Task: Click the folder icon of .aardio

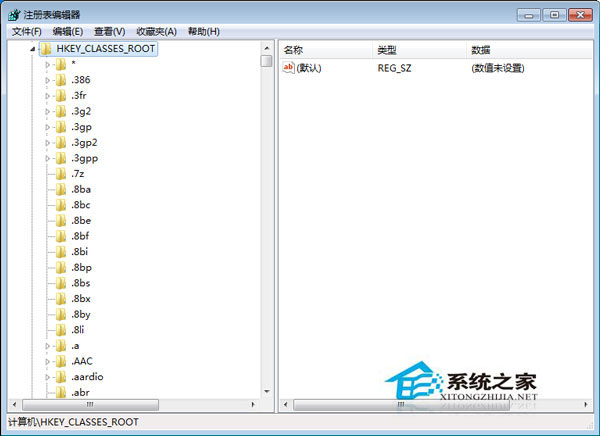Action: tap(61, 377)
